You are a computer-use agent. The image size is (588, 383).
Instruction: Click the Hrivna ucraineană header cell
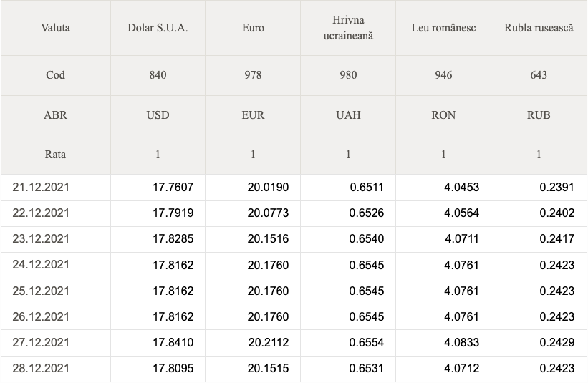point(348,28)
